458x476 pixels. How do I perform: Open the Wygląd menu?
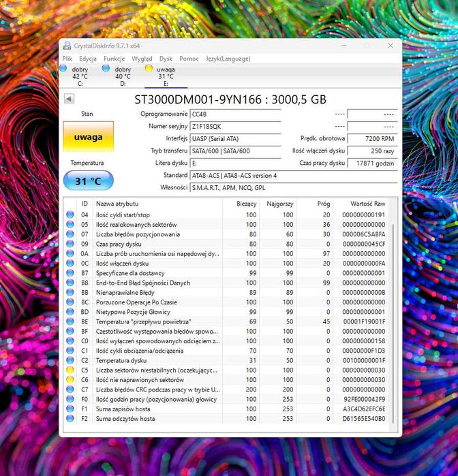pos(142,59)
